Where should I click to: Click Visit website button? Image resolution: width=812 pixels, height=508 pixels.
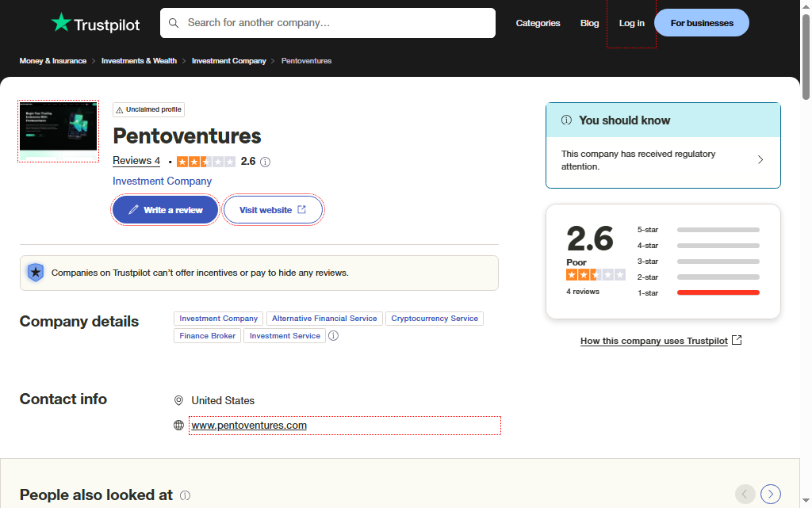(273, 210)
